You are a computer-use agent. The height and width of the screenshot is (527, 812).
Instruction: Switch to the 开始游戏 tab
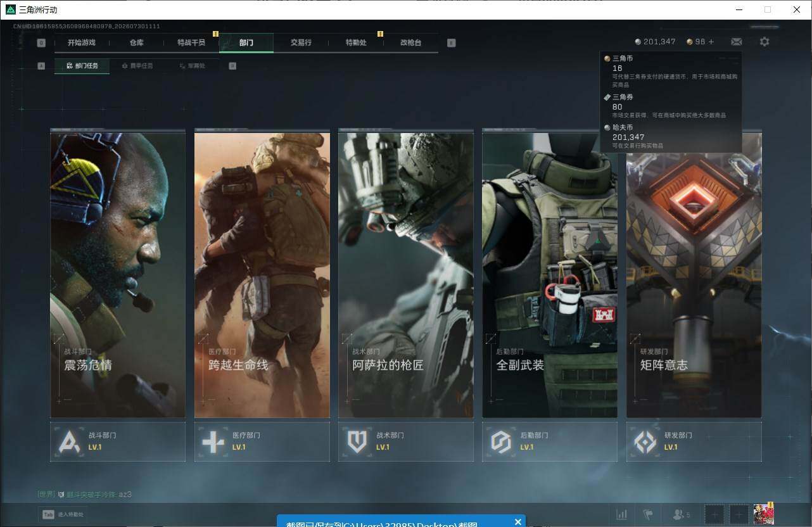pos(82,42)
